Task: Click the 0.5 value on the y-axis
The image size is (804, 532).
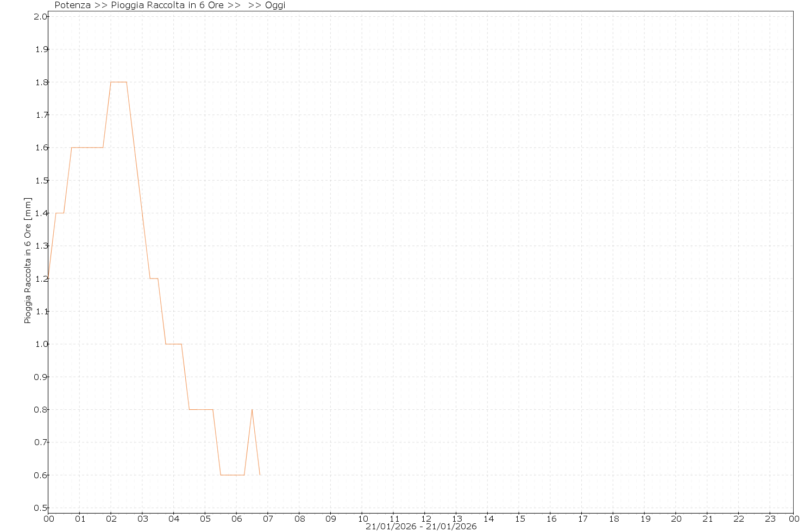Action: 41,508
